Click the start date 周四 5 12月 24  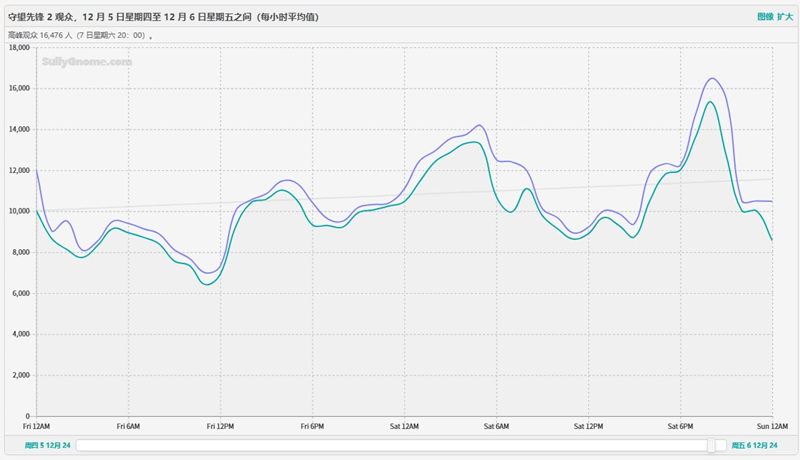pos(48,445)
